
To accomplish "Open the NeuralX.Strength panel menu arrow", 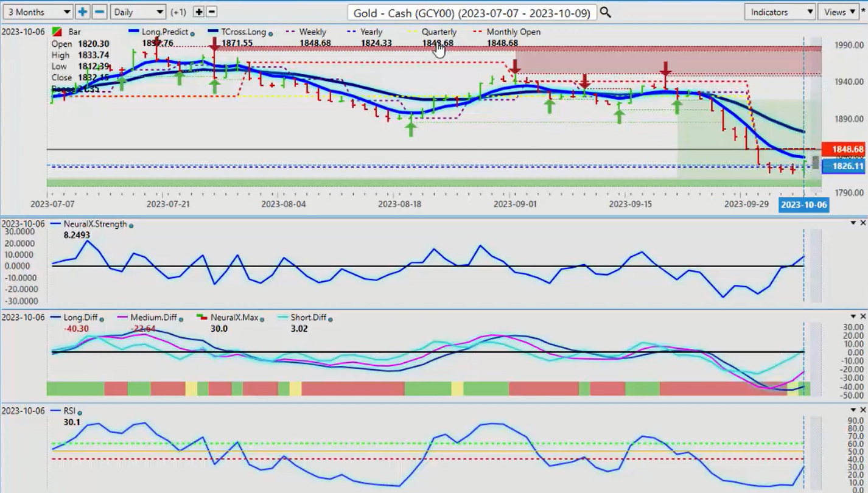I will 854,223.
